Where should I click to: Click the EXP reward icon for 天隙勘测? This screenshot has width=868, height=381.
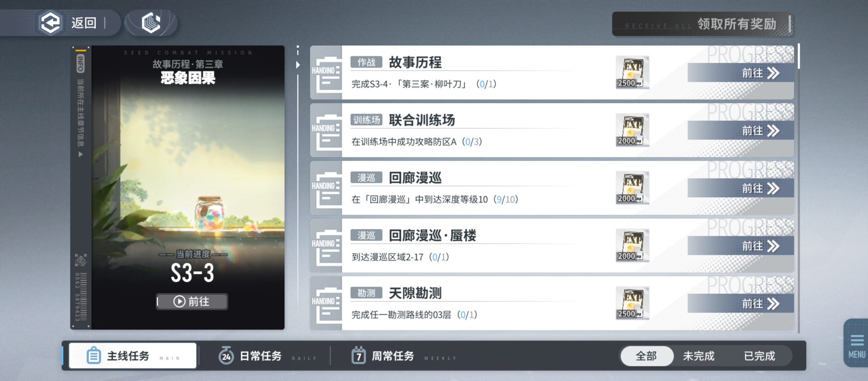tap(632, 303)
